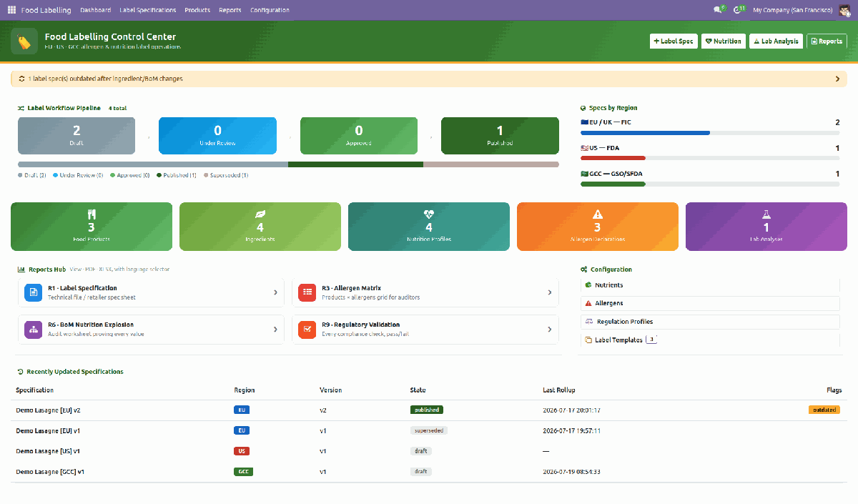Open R1 Label Specification via its chevron
Screen dimensions: 858x504
tap(275, 292)
